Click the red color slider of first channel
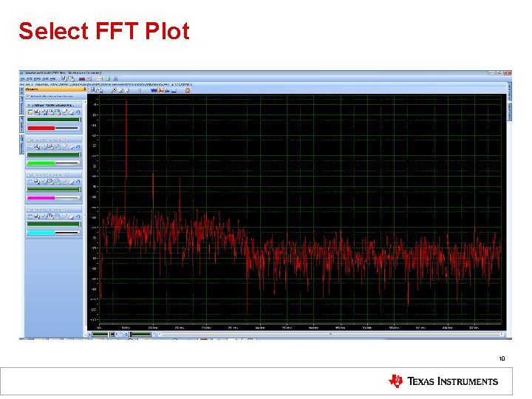 54,129
